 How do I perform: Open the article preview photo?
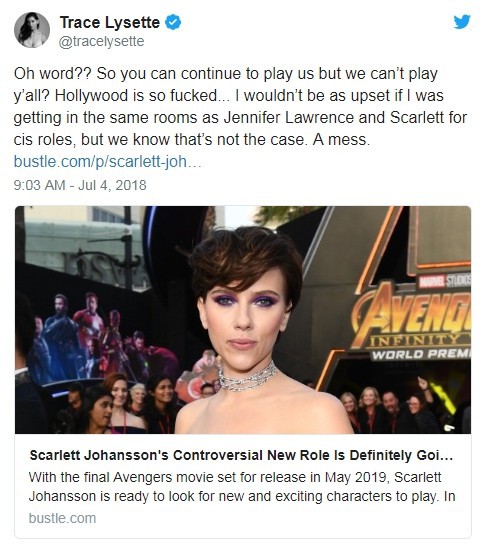[x=243, y=320]
